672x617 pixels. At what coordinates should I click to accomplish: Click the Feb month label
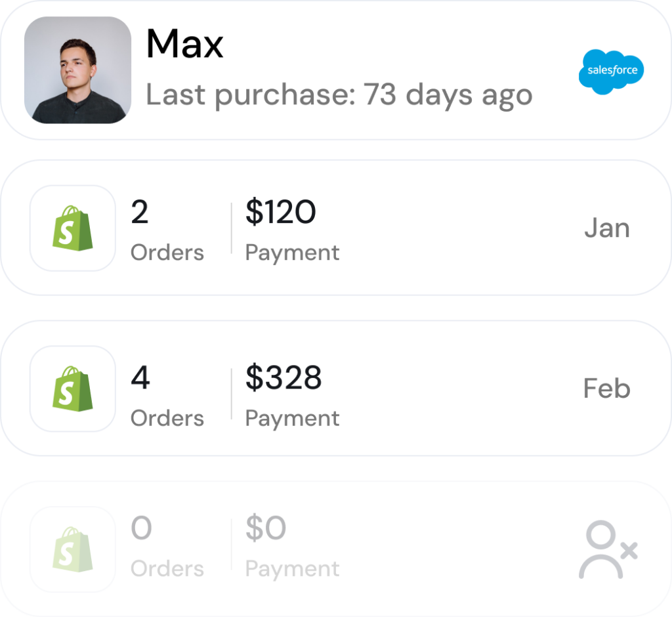point(606,389)
